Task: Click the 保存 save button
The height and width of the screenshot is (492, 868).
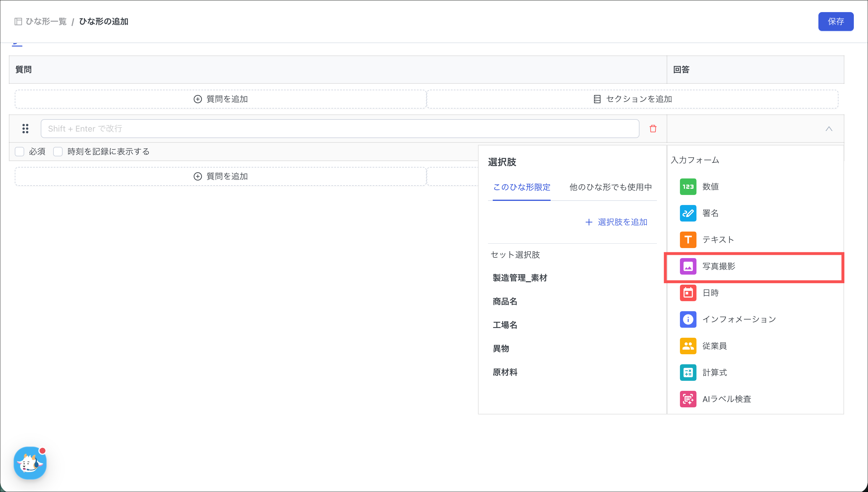Action: click(836, 22)
